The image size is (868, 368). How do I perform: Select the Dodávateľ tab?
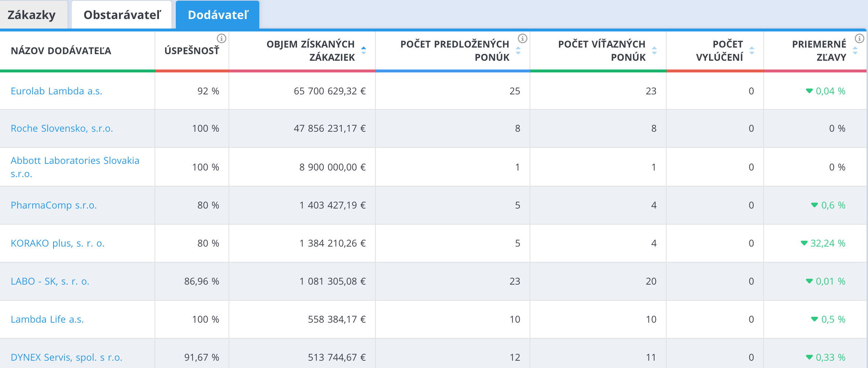(218, 15)
